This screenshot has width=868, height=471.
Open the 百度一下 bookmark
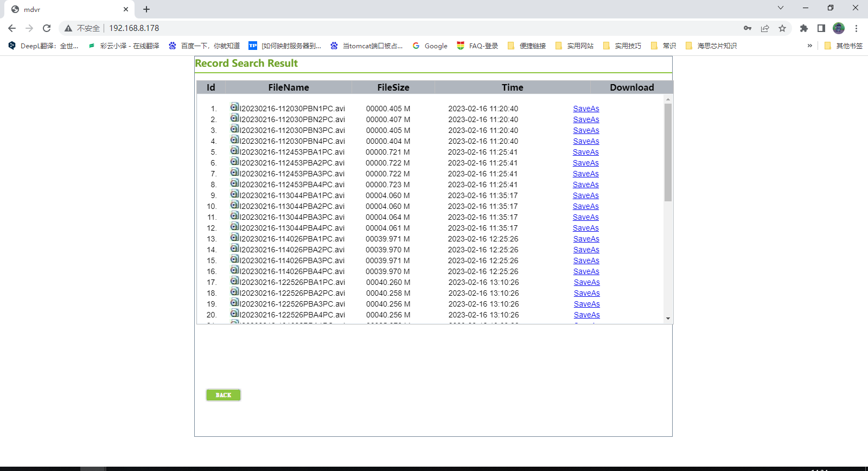204,46
